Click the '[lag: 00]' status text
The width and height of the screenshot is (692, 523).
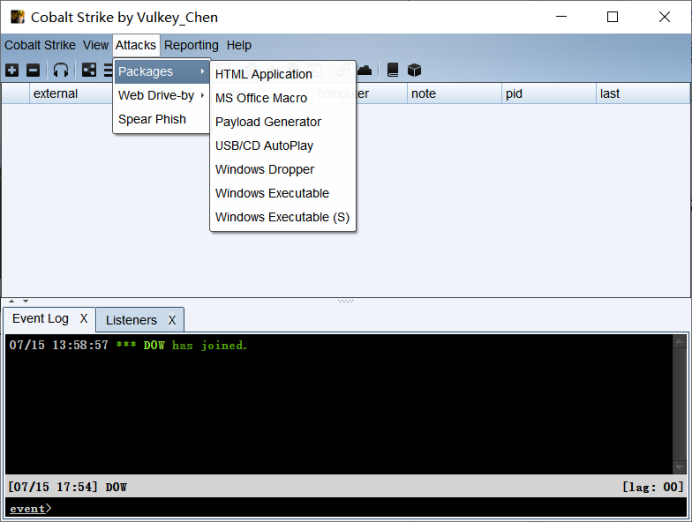(653, 487)
